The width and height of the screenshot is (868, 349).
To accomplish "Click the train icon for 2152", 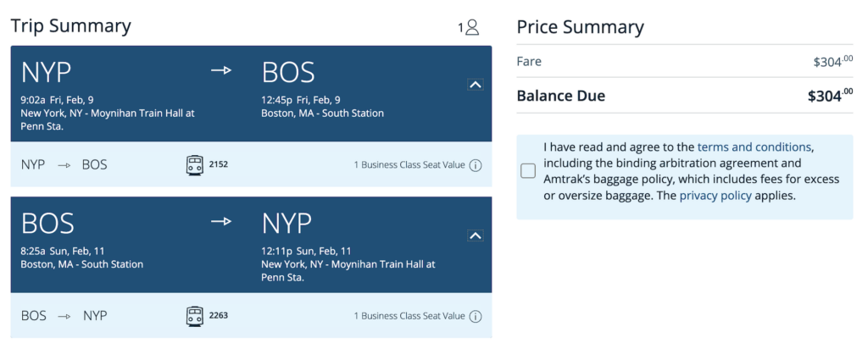I will coord(194,165).
